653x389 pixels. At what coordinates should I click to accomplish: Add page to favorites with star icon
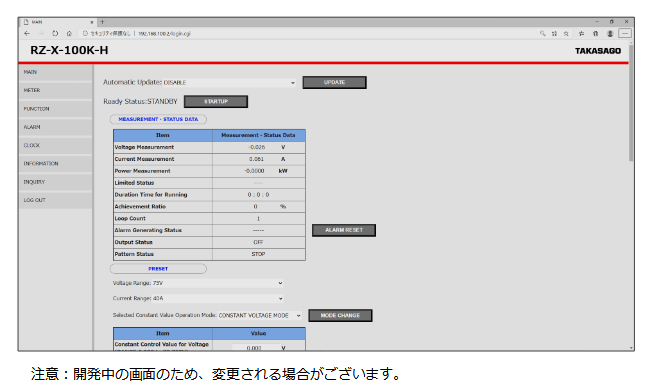[x=566, y=33]
